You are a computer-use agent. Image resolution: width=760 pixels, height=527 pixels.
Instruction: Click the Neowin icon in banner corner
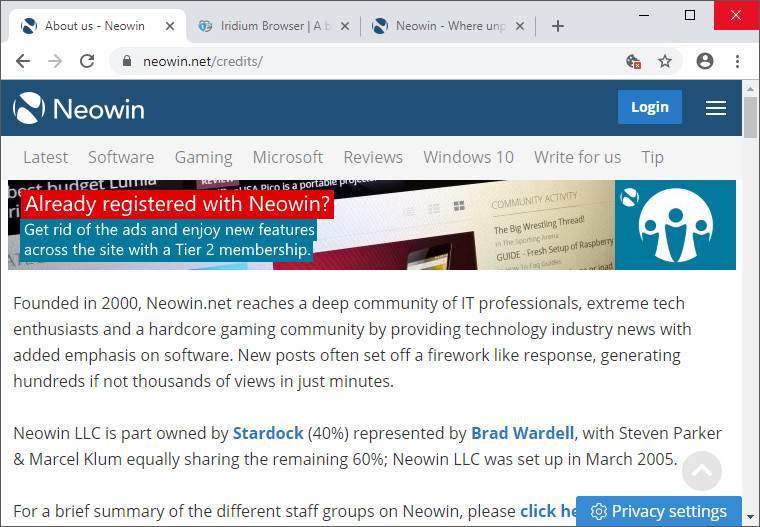pyautogui.click(x=629, y=197)
